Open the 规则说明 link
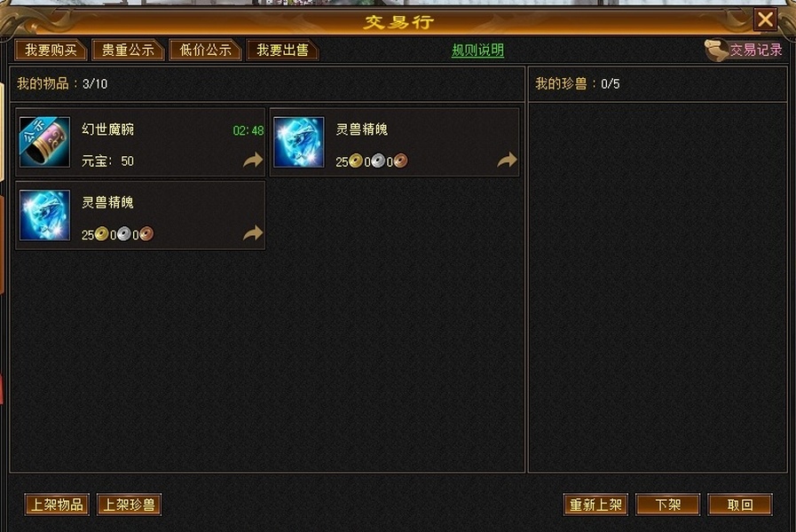The image size is (796, 532). [x=477, y=51]
